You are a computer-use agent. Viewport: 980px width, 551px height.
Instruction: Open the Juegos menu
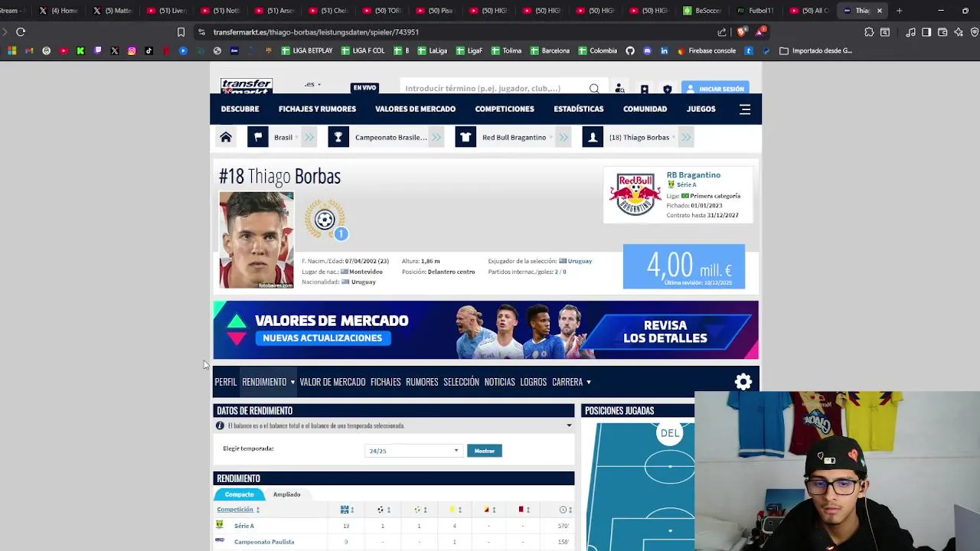pos(701,109)
